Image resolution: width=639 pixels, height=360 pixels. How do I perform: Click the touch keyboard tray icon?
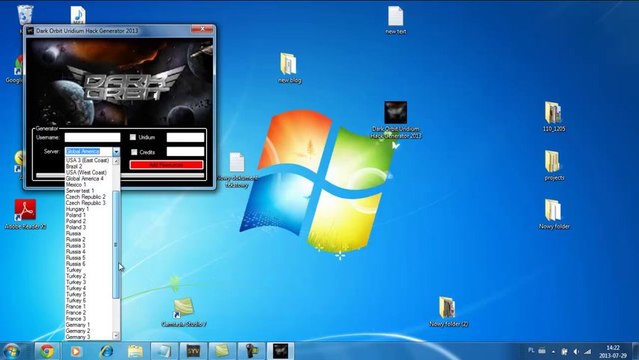coord(542,351)
